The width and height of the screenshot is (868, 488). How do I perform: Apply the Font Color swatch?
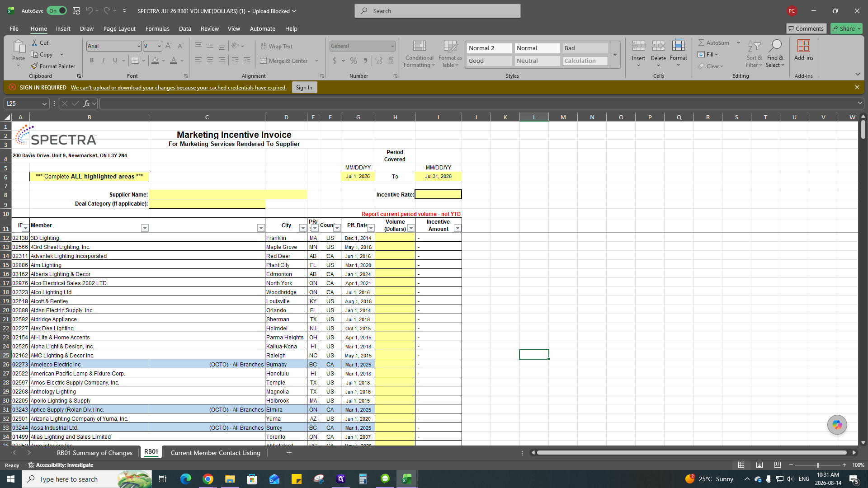(x=174, y=61)
